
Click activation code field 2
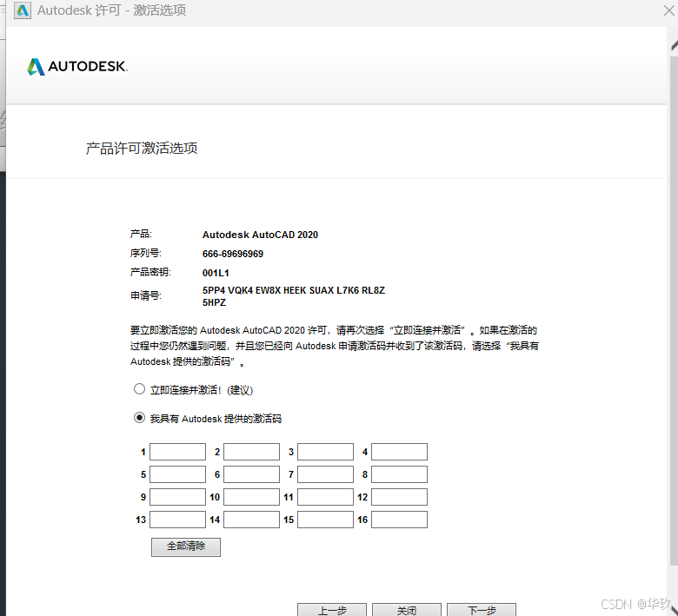pyautogui.click(x=252, y=452)
